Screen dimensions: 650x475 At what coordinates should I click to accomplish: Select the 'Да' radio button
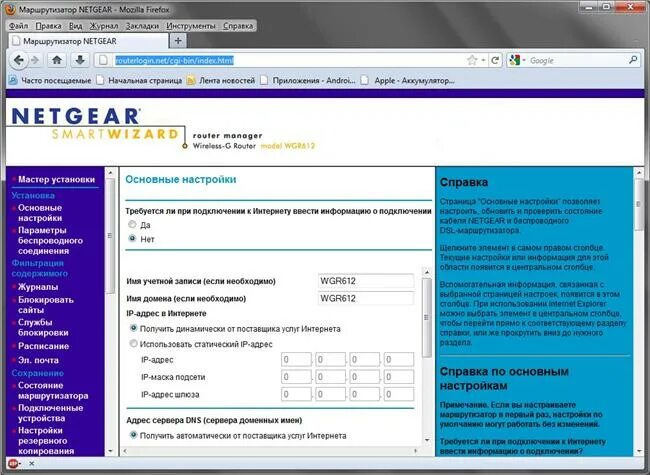click(x=132, y=224)
